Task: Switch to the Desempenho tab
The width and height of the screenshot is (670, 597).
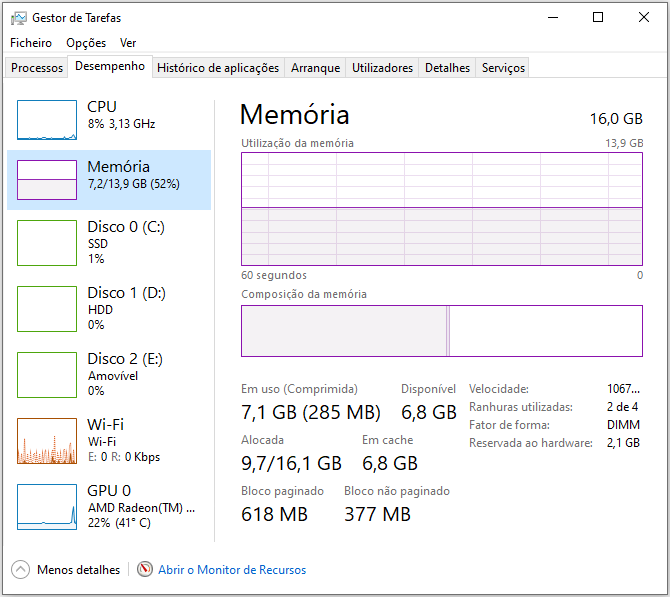Action: [x=110, y=66]
